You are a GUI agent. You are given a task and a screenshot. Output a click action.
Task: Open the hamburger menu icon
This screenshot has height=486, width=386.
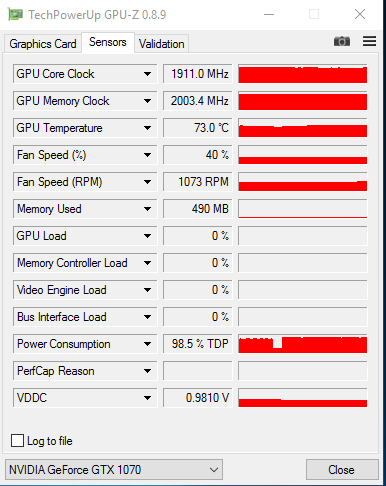click(x=369, y=41)
